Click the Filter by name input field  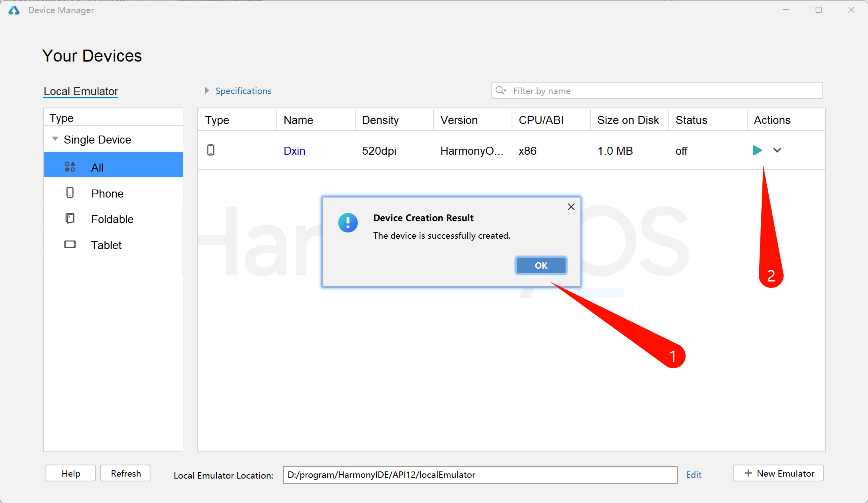click(x=658, y=90)
